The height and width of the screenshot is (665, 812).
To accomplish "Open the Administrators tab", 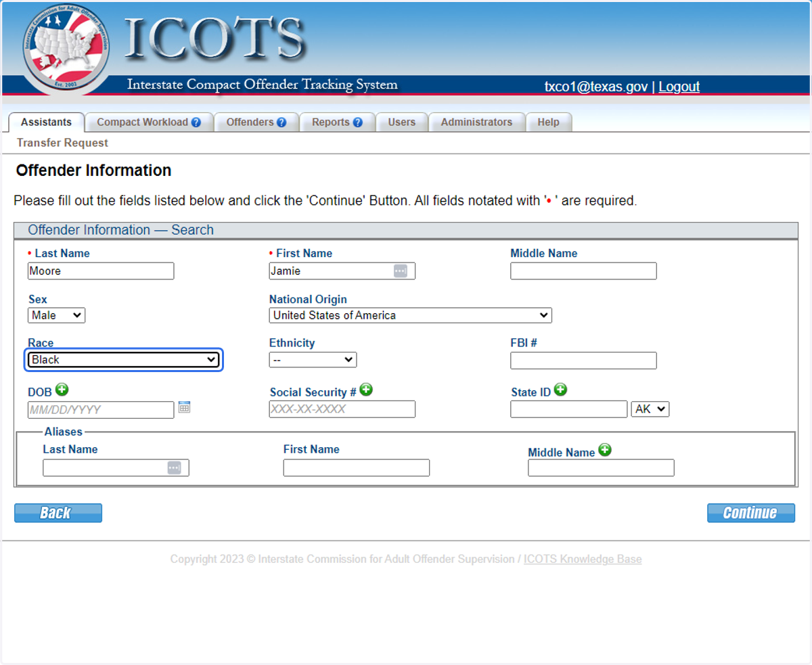I will 476,122.
